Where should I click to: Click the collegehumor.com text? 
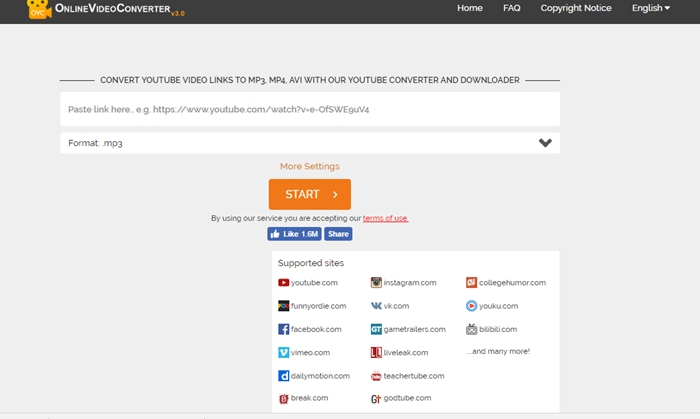click(x=512, y=282)
